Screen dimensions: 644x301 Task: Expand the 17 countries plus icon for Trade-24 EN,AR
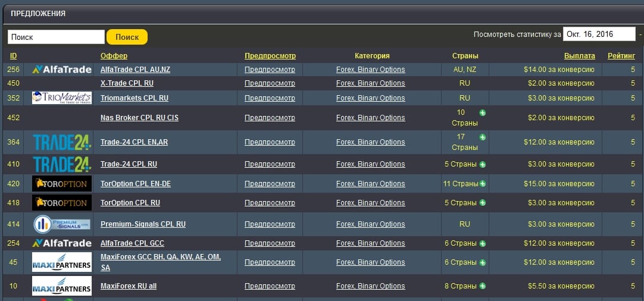point(483,137)
